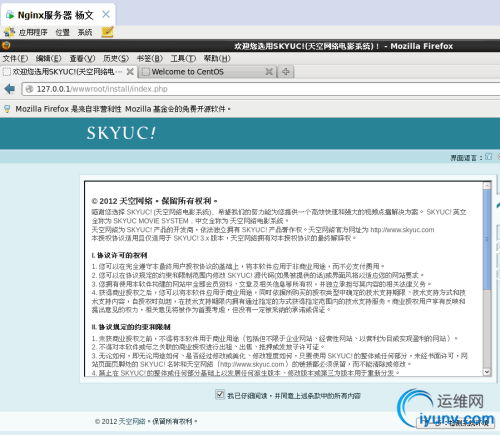Click the Firefox logo in title bar
500x435 pixels.
[x=6, y=45]
